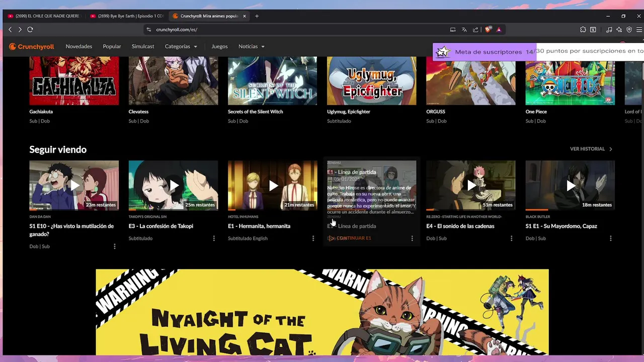Open the Juegos menu item
The height and width of the screenshot is (362, 644).
(219, 46)
